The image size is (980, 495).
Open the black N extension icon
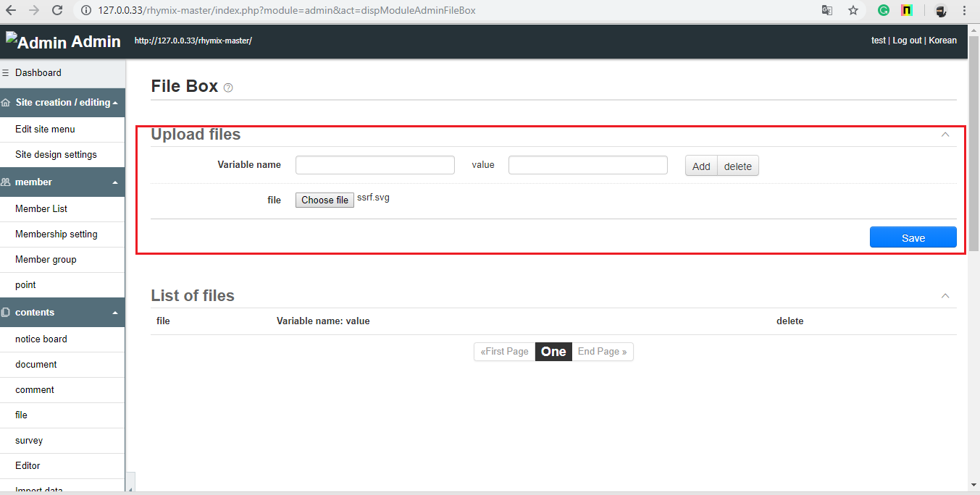(x=907, y=11)
